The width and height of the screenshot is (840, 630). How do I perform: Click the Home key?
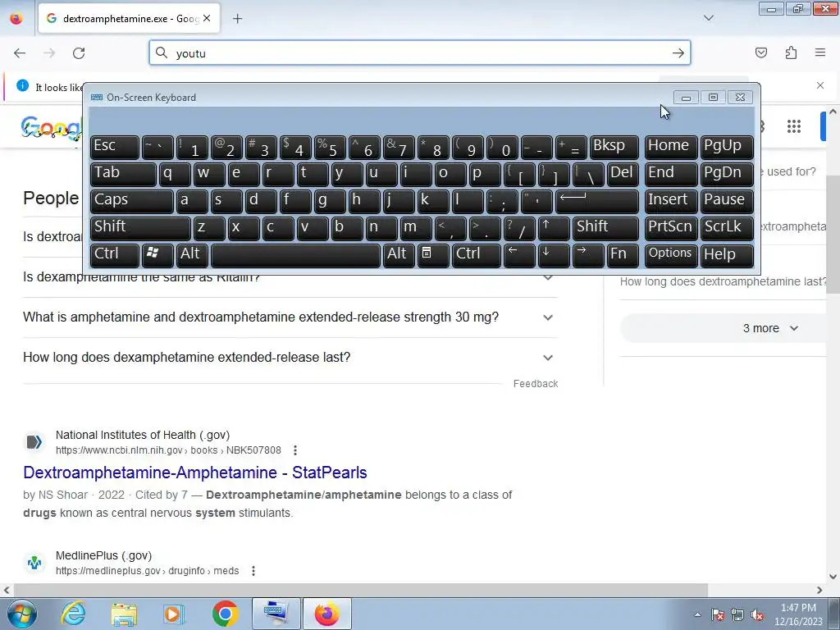[671, 147]
